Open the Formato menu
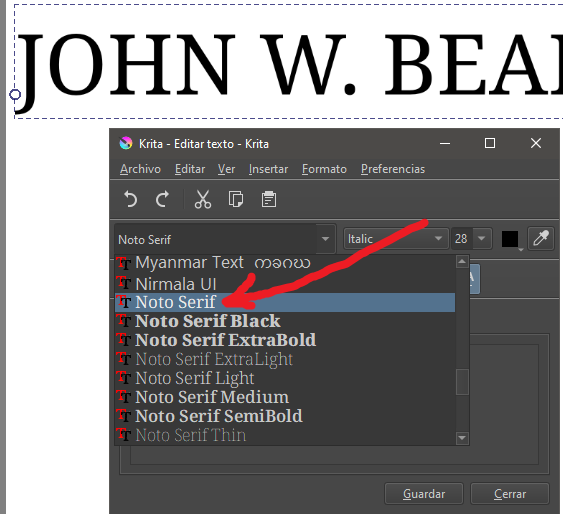 coord(324,169)
